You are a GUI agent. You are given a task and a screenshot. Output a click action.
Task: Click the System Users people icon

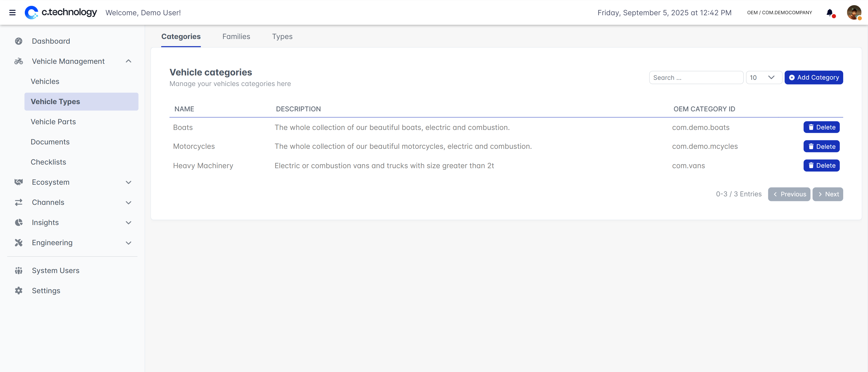pos(19,270)
